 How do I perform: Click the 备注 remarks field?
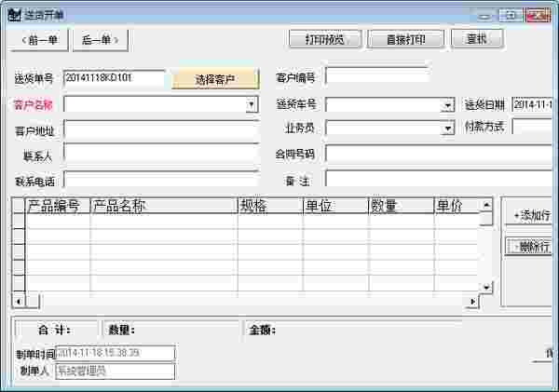coord(440,178)
